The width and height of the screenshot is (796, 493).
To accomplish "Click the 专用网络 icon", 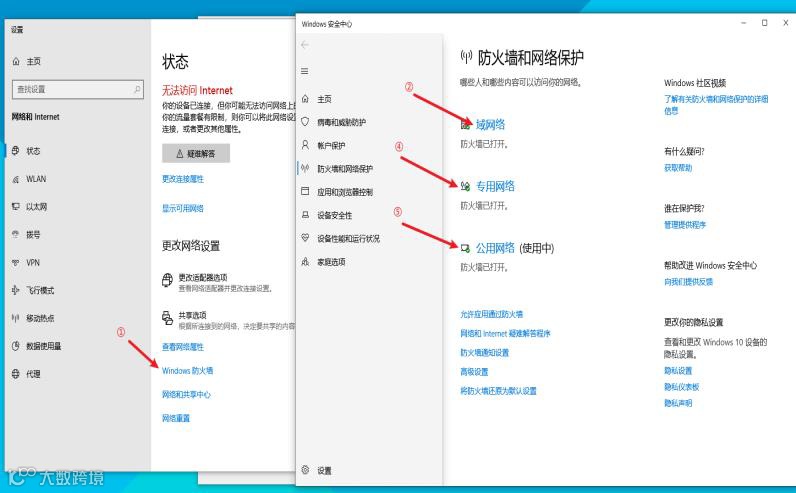I will [x=466, y=186].
